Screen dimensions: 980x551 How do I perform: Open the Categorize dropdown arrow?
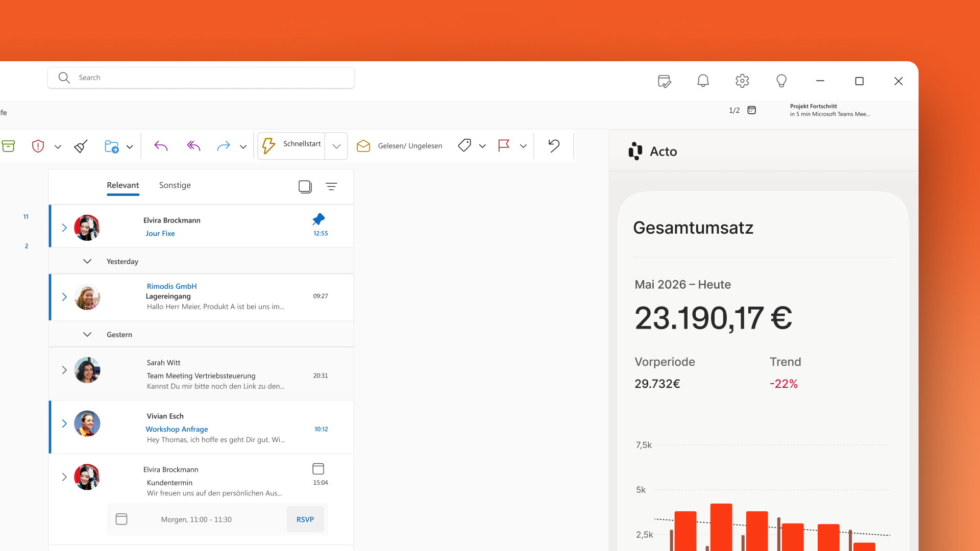pyautogui.click(x=482, y=146)
